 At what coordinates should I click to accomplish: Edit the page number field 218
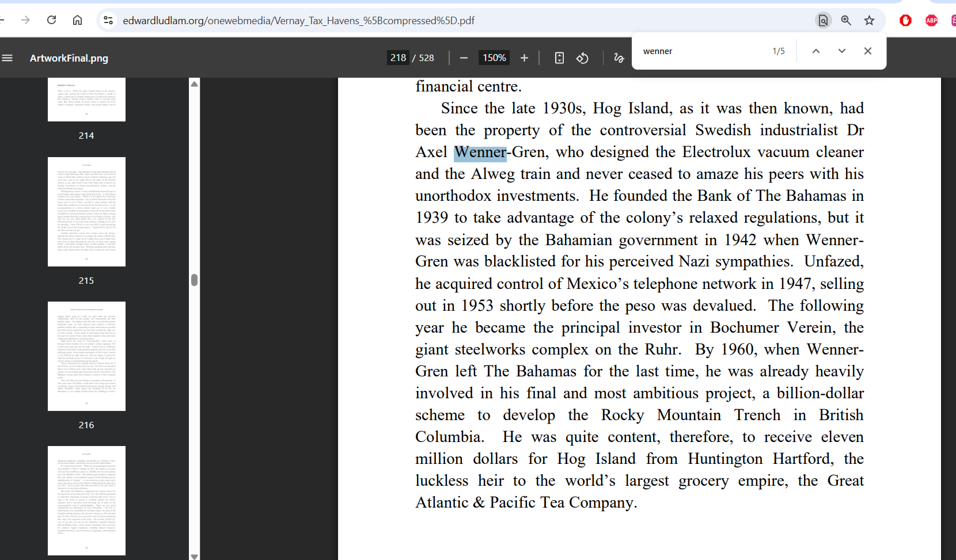click(398, 58)
